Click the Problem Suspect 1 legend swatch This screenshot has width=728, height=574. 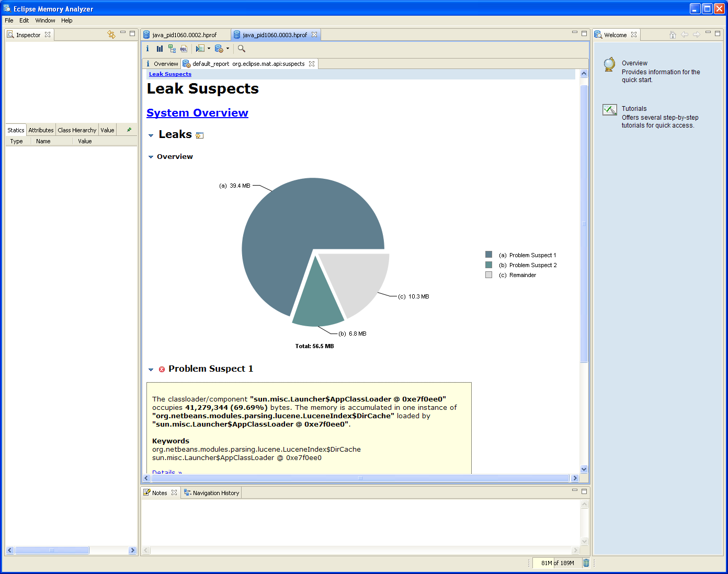click(x=488, y=255)
